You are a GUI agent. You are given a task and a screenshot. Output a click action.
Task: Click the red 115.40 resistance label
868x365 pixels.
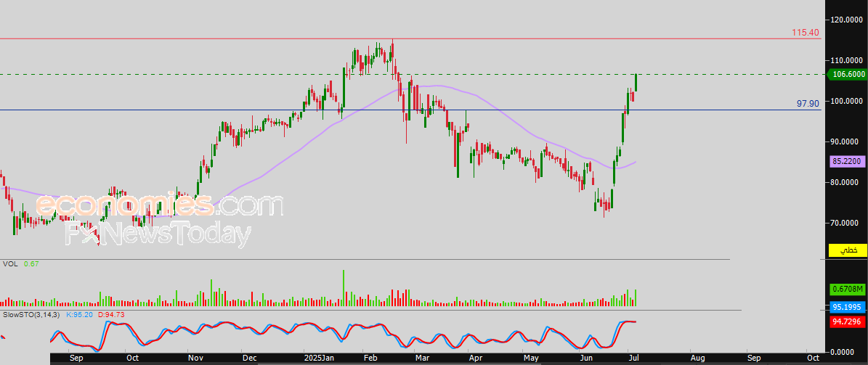point(806,33)
